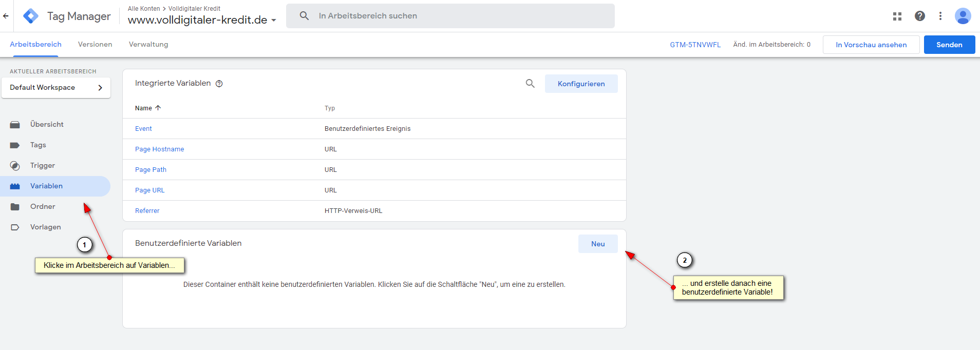Image resolution: width=980 pixels, height=350 pixels.
Task: Click the Tags label icon
Action: click(15, 145)
